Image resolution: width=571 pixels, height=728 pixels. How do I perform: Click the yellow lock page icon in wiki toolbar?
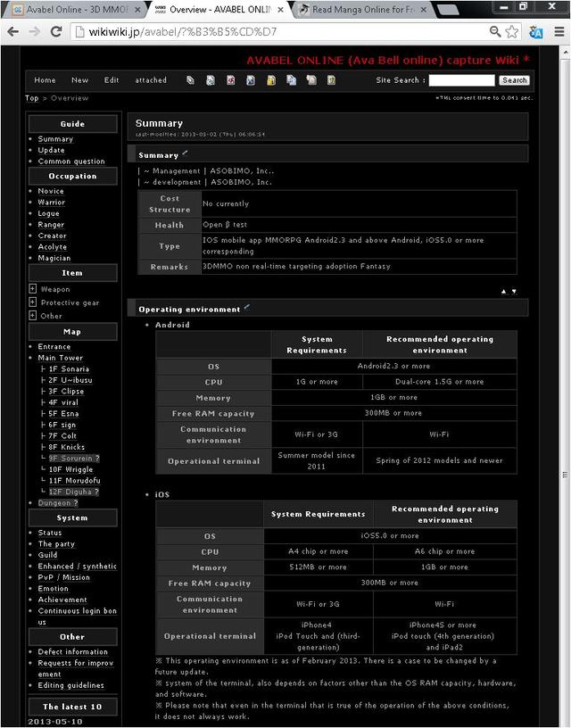pyautogui.click(x=271, y=80)
